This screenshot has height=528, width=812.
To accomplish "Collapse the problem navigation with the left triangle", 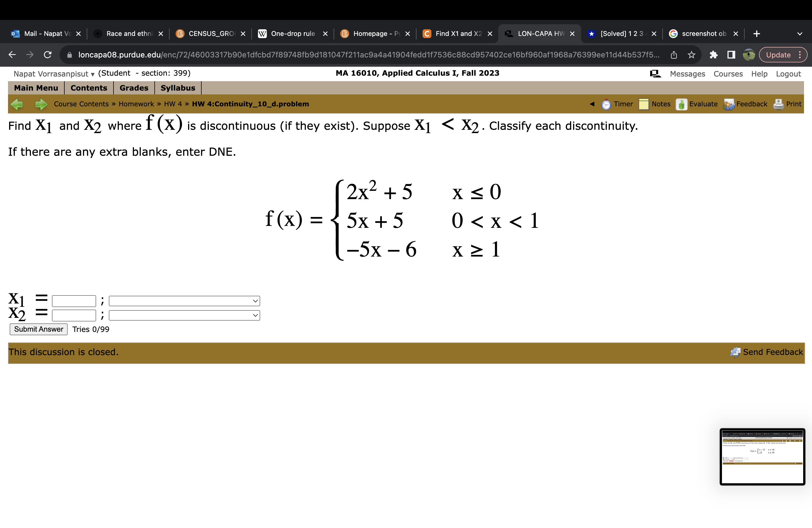I will click(x=592, y=104).
